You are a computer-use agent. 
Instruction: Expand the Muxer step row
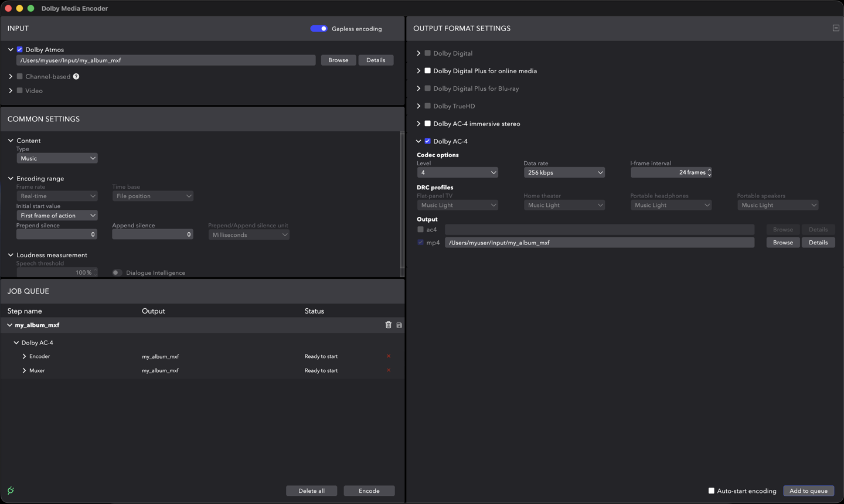24,370
